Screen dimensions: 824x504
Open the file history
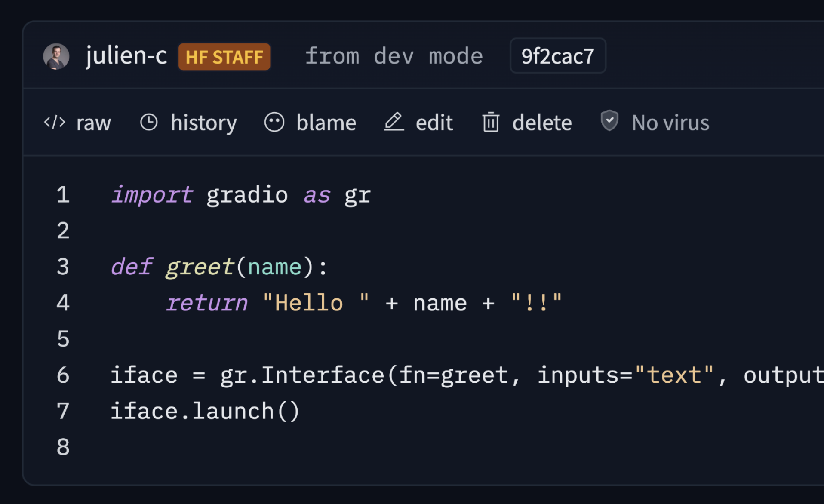204,123
